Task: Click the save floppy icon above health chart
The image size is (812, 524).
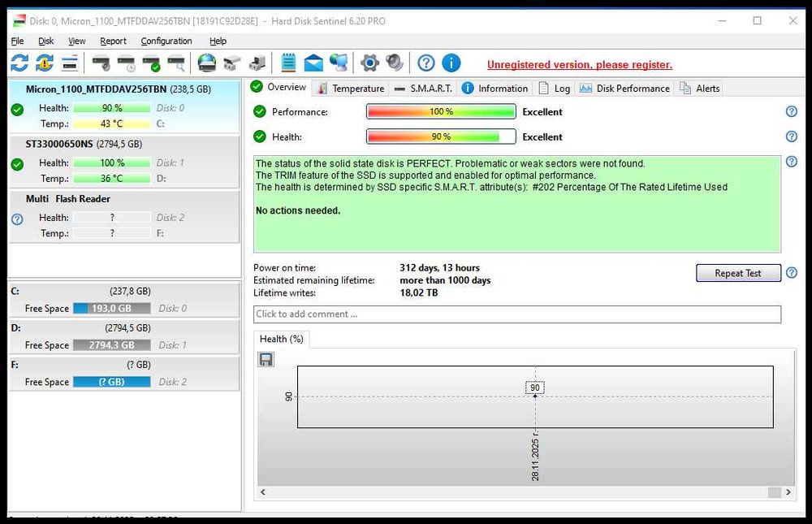Action: (266, 359)
